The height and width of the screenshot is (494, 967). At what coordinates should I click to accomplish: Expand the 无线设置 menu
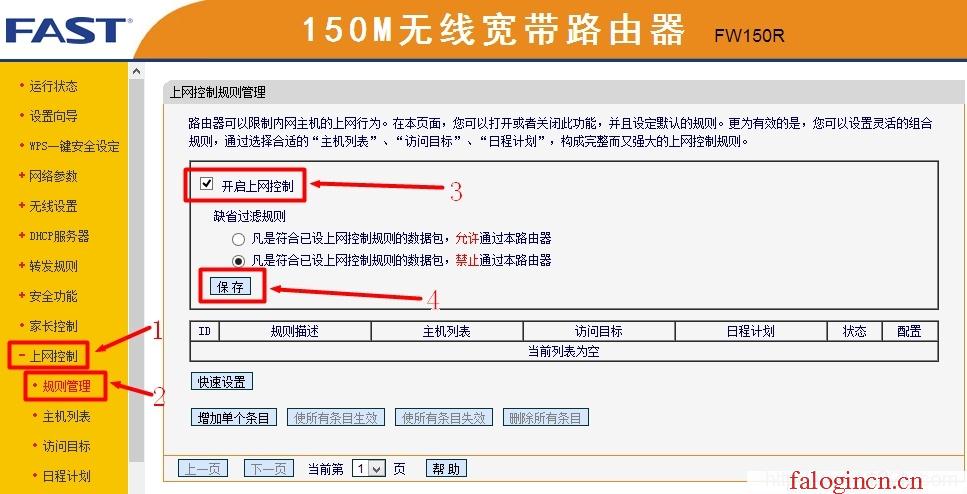(x=53, y=206)
